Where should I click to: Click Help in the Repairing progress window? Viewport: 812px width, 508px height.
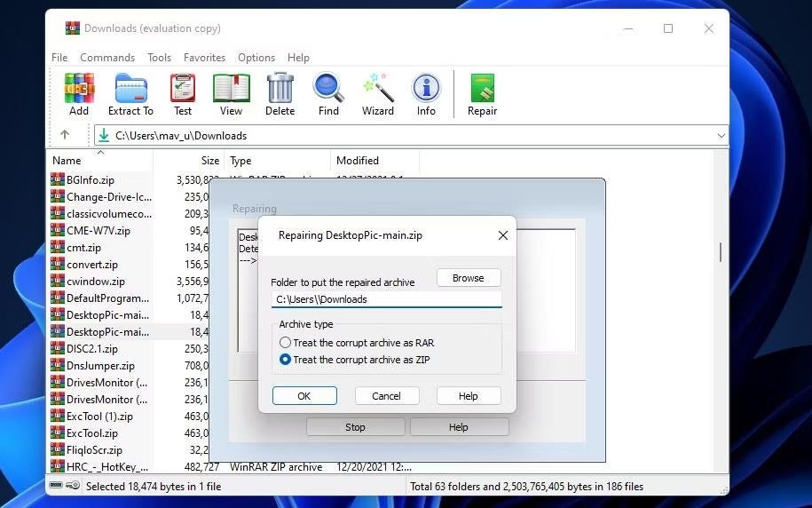click(x=459, y=427)
